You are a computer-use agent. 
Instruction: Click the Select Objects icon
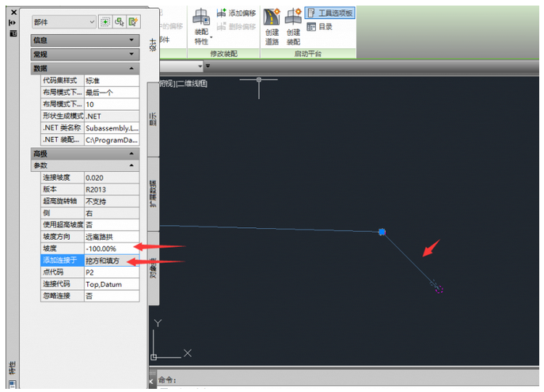point(120,22)
